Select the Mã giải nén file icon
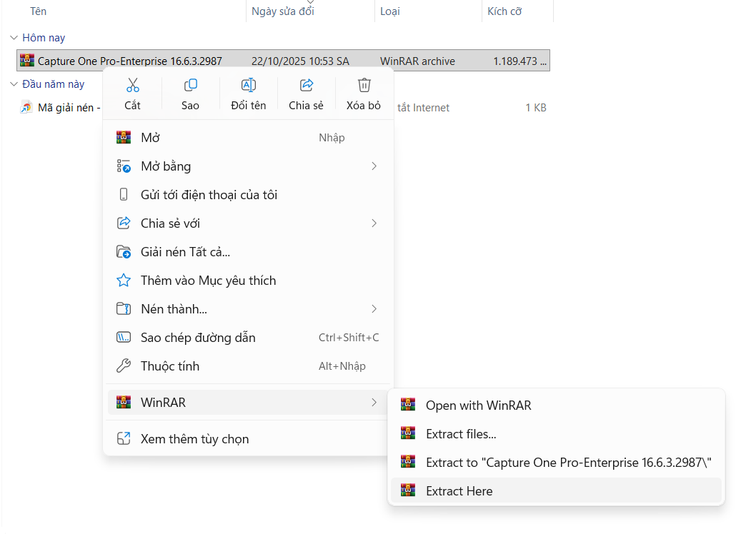Image resolution: width=756 pixels, height=534 pixels. tap(26, 108)
